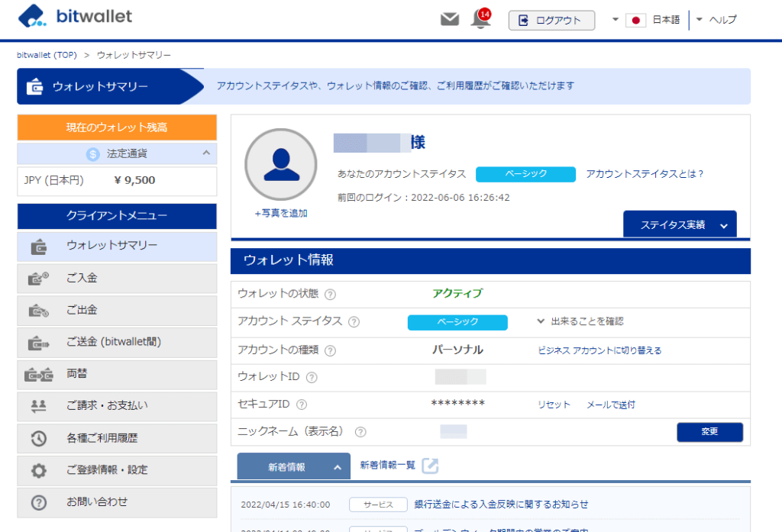
Task: Expand 出来ることを確認 details
Action: pos(580,321)
